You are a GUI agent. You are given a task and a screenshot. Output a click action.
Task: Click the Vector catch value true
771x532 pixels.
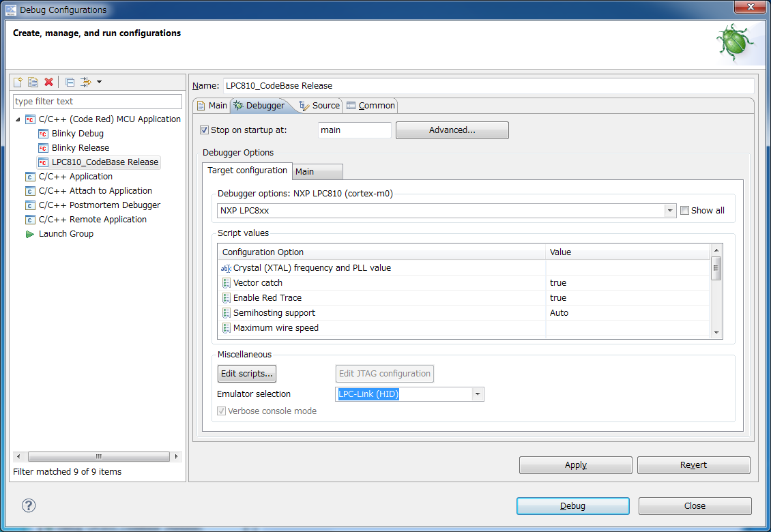pos(557,283)
